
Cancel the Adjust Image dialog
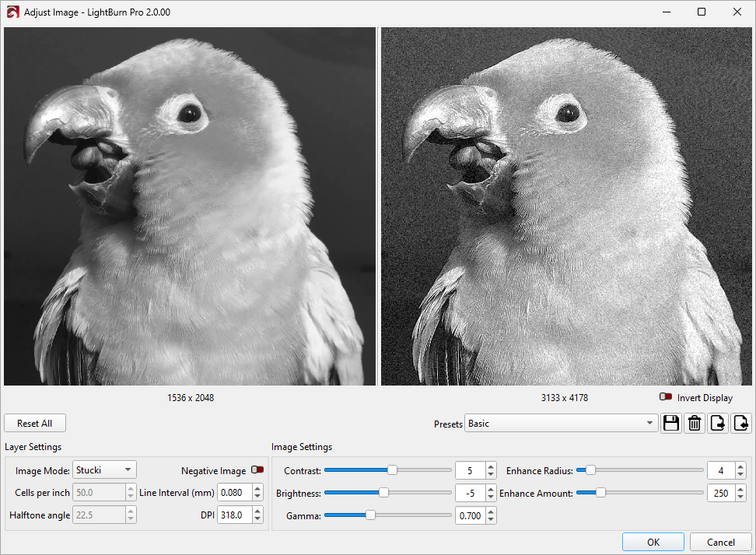click(721, 542)
